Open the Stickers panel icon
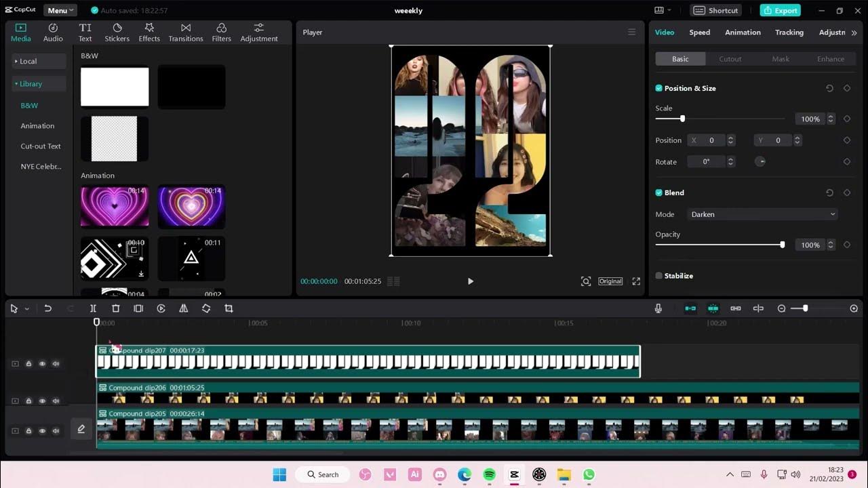Viewport: 868px width, 488px height. (x=117, y=33)
